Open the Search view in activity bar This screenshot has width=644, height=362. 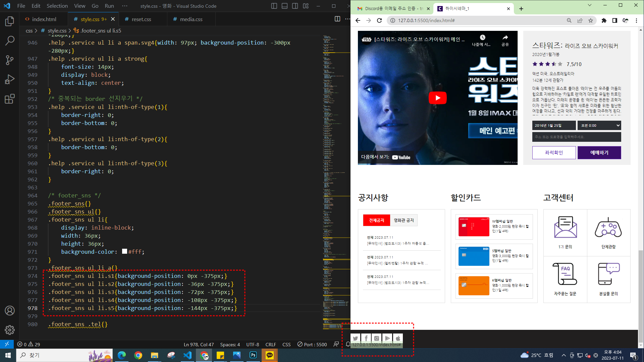click(9, 41)
